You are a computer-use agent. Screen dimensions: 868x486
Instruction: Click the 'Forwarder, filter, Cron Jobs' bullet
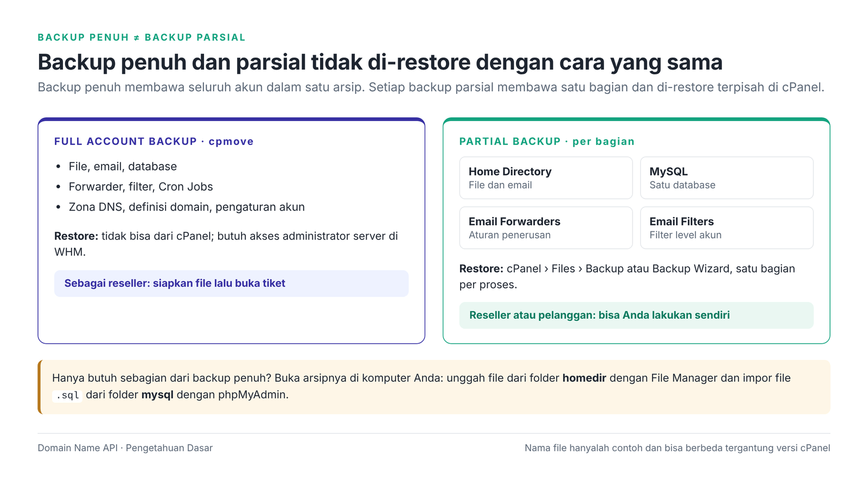click(x=141, y=187)
